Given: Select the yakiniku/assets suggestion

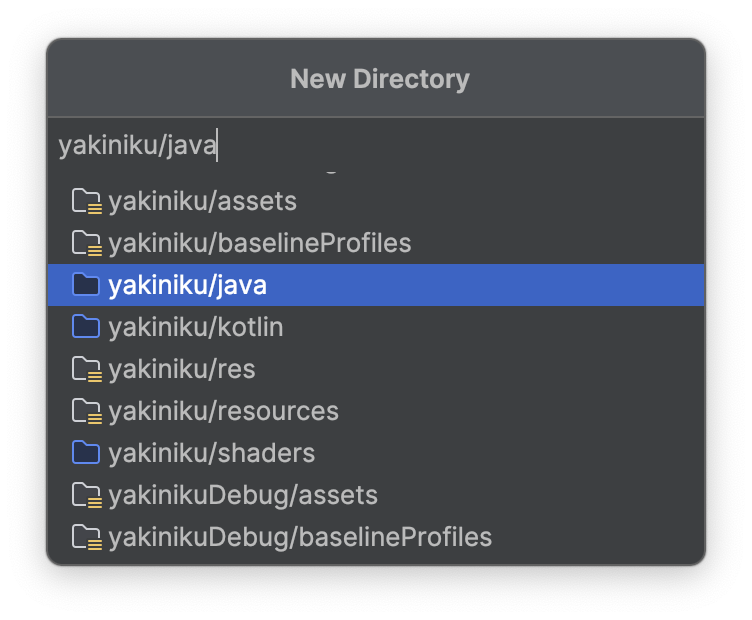Looking at the screenshot, I should click(x=203, y=201).
